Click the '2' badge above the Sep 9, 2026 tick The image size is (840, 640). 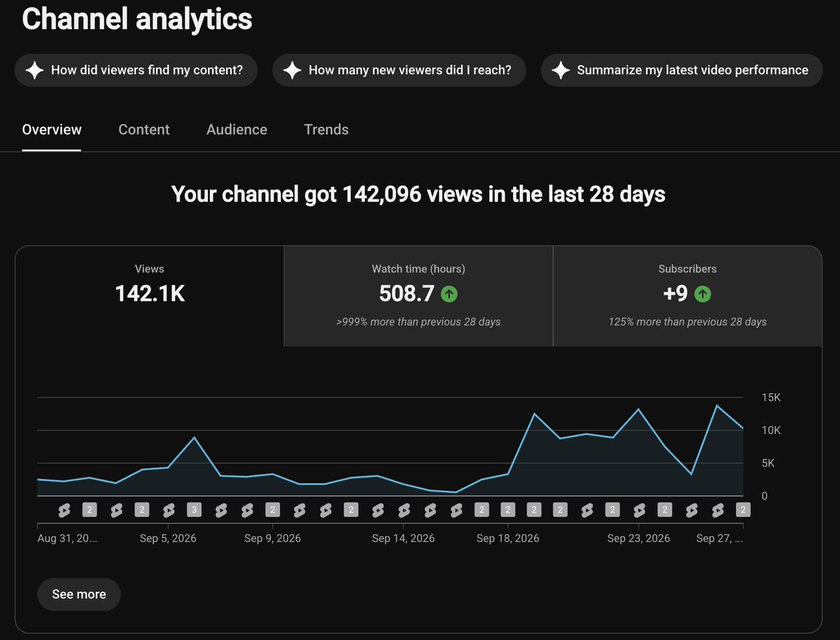272,510
